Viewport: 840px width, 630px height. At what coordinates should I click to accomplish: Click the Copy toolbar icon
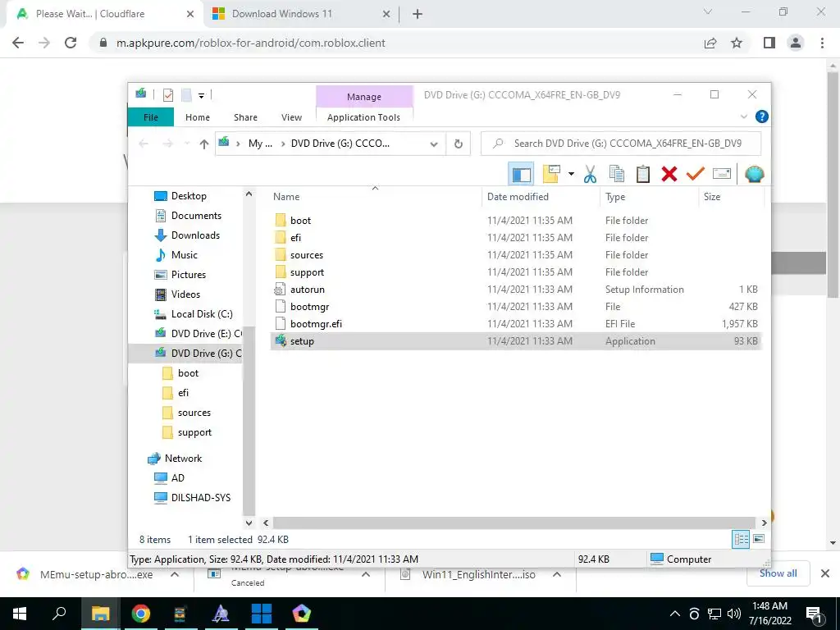pyautogui.click(x=617, y=174)
